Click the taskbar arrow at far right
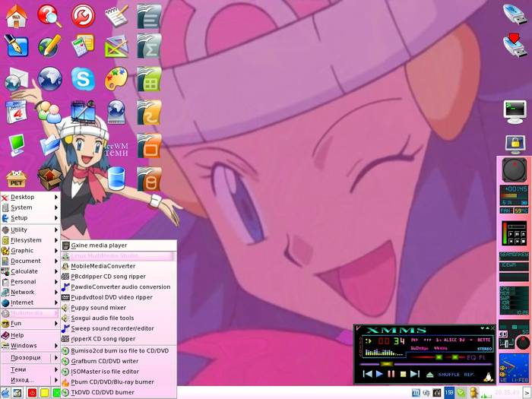The width and height of the screenshot is (532, 399). click(527, 394)
